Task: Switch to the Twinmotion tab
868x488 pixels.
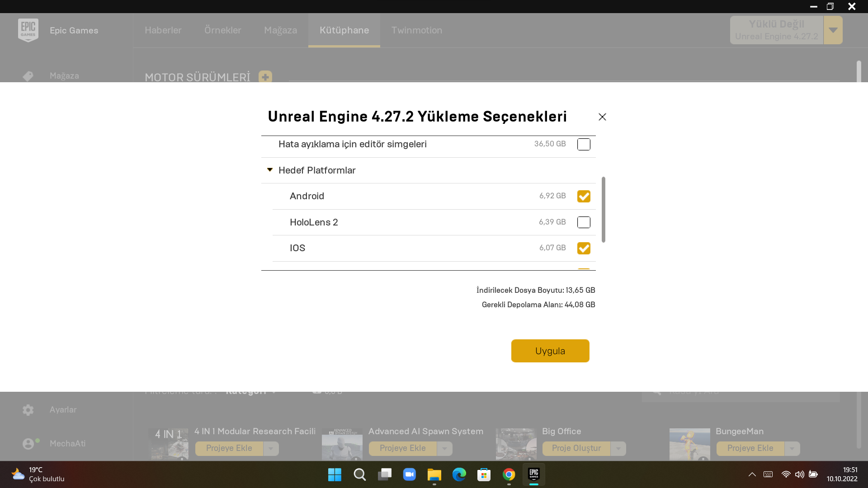Action: click(x=417, y=30)
